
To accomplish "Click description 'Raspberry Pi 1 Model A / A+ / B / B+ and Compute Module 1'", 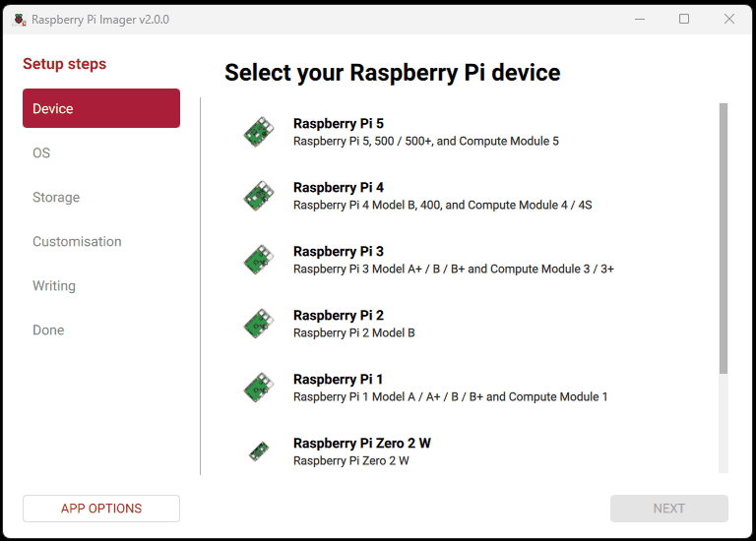I will tap(451, 397).
